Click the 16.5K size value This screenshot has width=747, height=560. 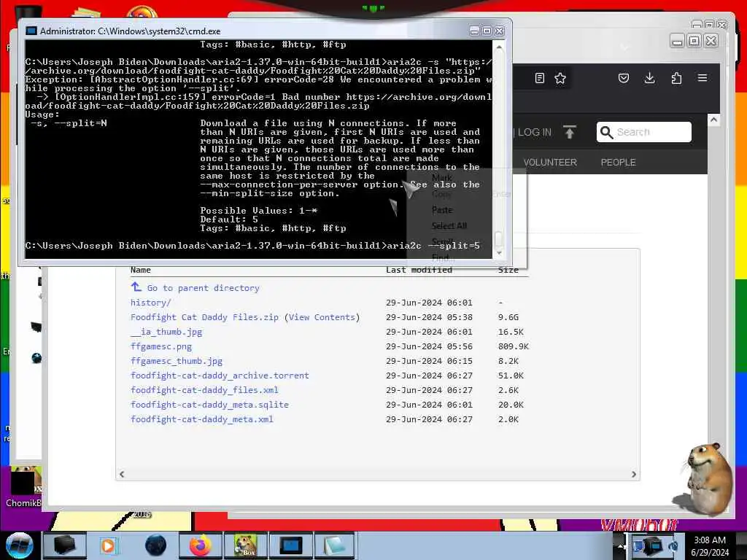click(x=511, y=332)
